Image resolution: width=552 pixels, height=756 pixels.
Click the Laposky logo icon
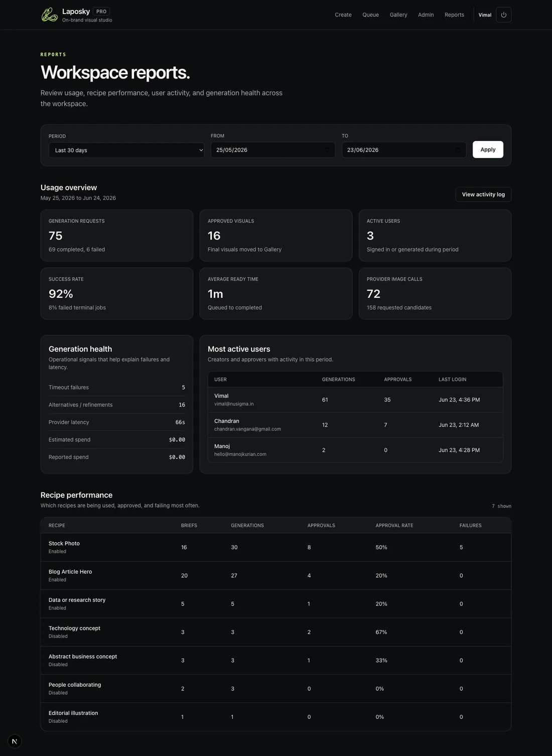pyautogui.click(x=49, y=15)
